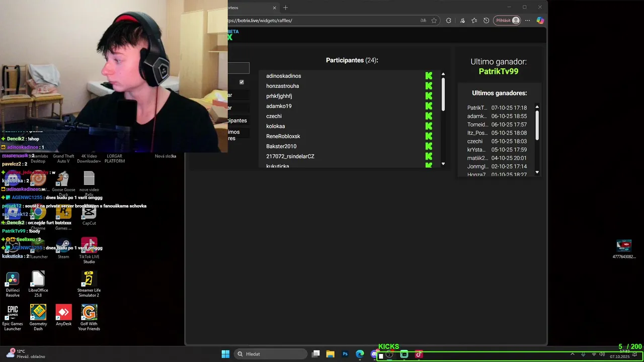Toggle the checkbox in the raffle settings
The width and height of the screenshot is (644, 362).
coord(242,82)
